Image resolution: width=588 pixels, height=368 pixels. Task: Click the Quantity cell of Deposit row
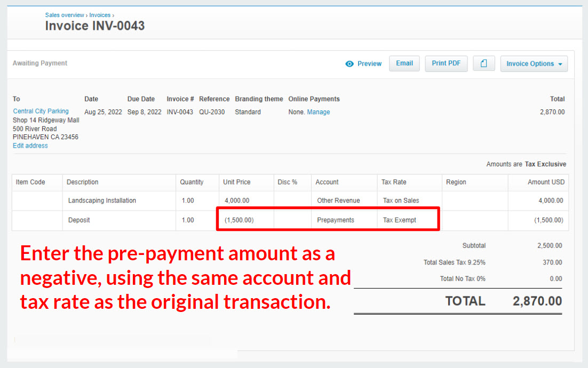(x=197, y=220)
